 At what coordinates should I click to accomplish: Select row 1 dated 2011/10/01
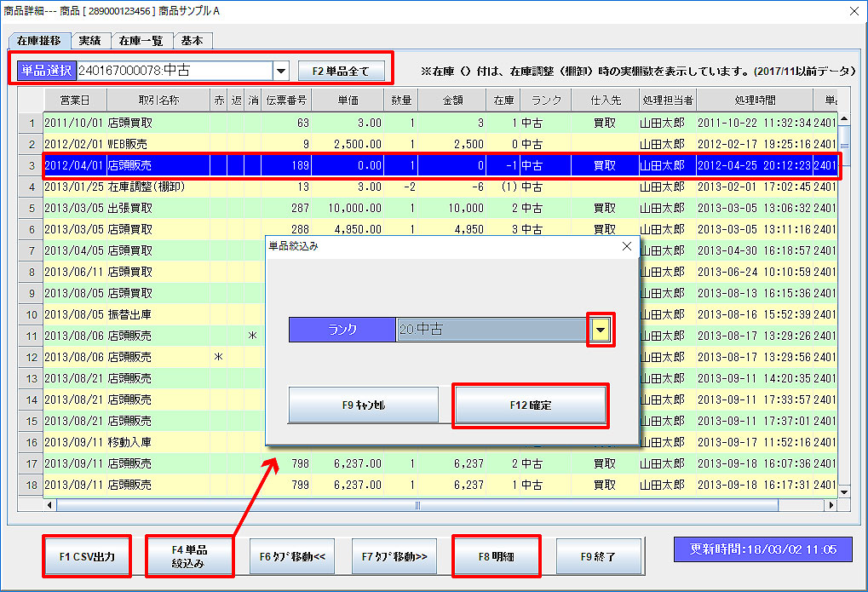(73, 123)
